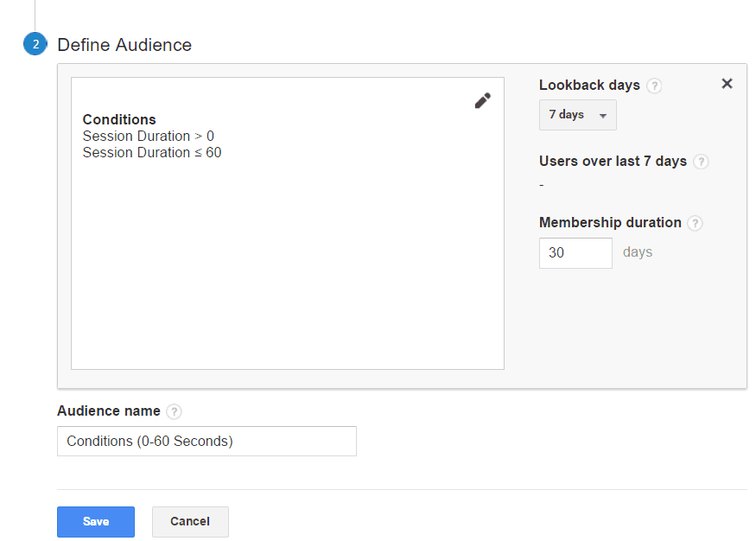Click the Lookback days help icon
The width and height of the screenshot is (756, 541).
tap(654, 86)
